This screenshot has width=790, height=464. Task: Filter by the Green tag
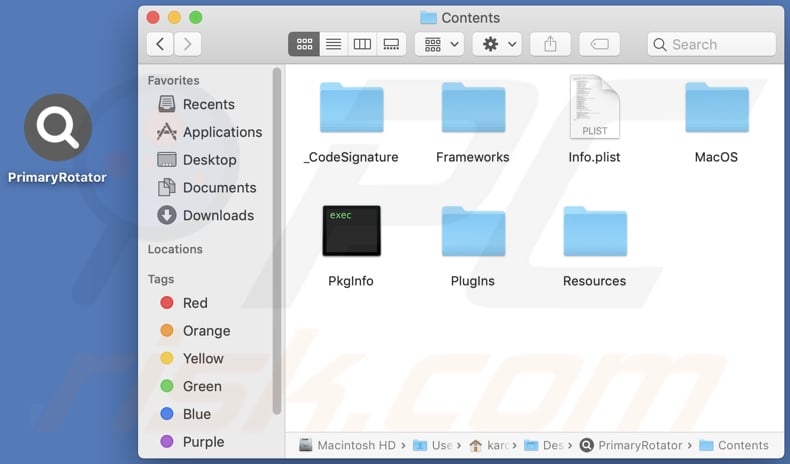[190, 386]
